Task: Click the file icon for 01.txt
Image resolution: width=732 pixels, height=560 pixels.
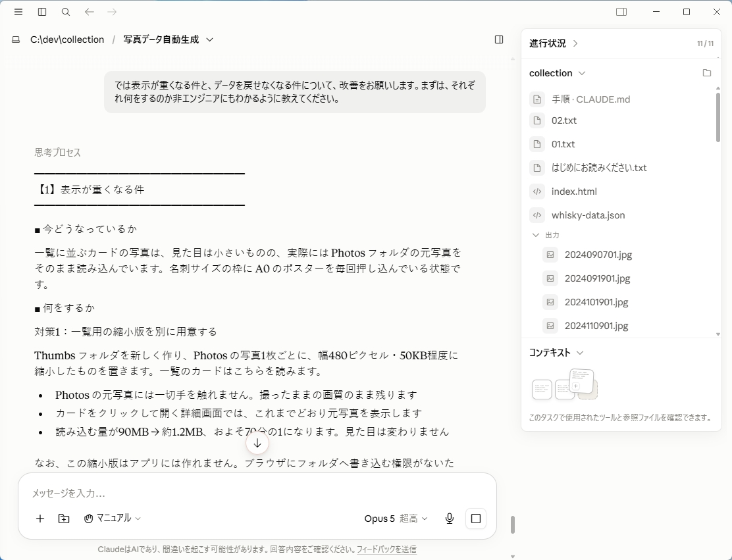Action: [x=537, y=144]
